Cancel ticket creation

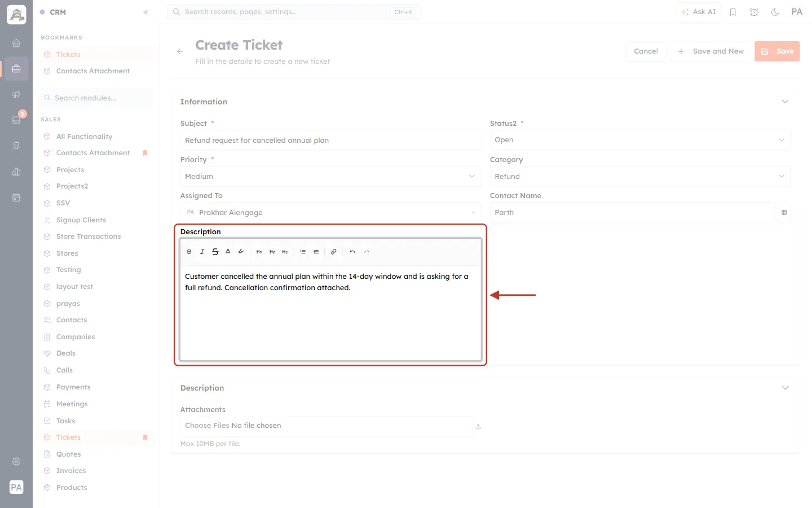pos(646,51)
